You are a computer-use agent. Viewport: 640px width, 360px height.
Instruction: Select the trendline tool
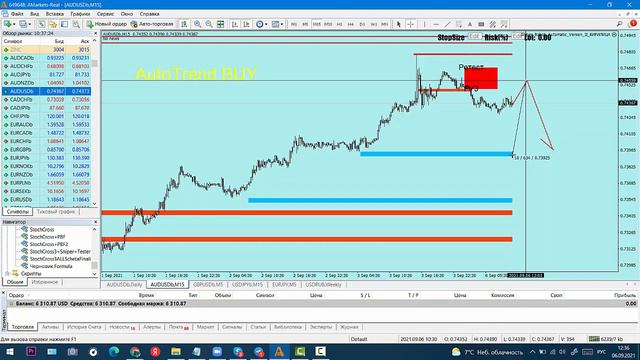coord(447,24)
